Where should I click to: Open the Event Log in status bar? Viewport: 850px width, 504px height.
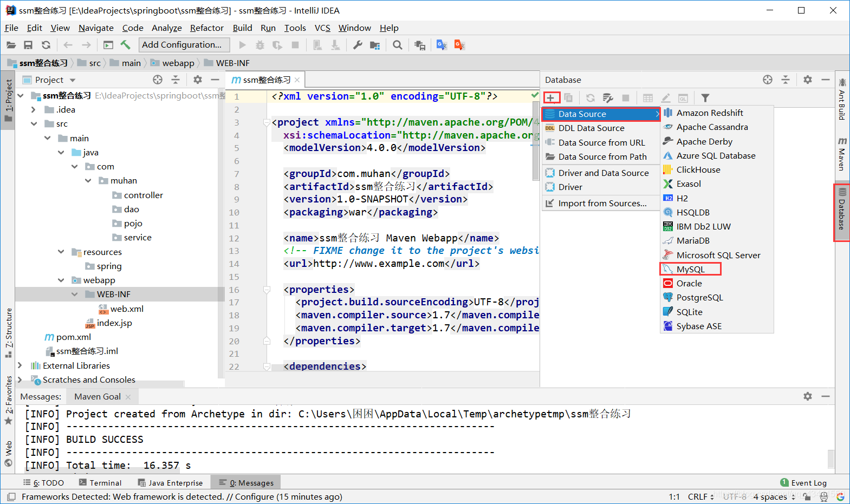[803, 482]
